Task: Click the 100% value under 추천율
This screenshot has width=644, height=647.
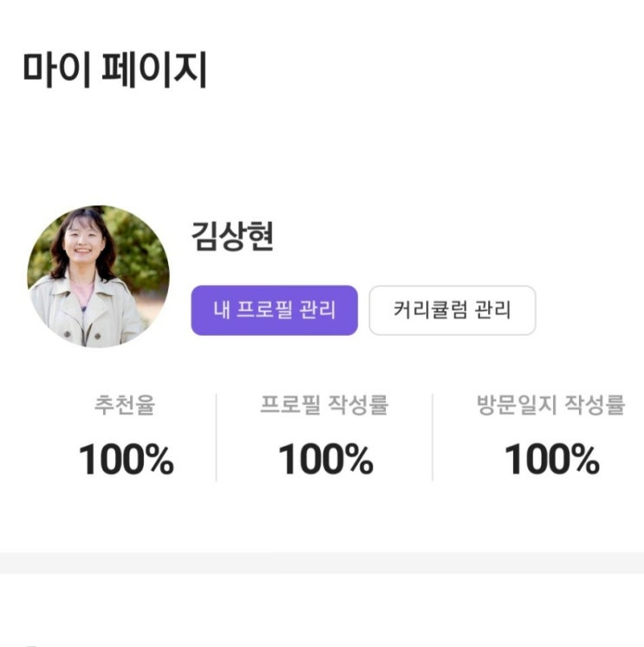Action: (x=126, y=460)
